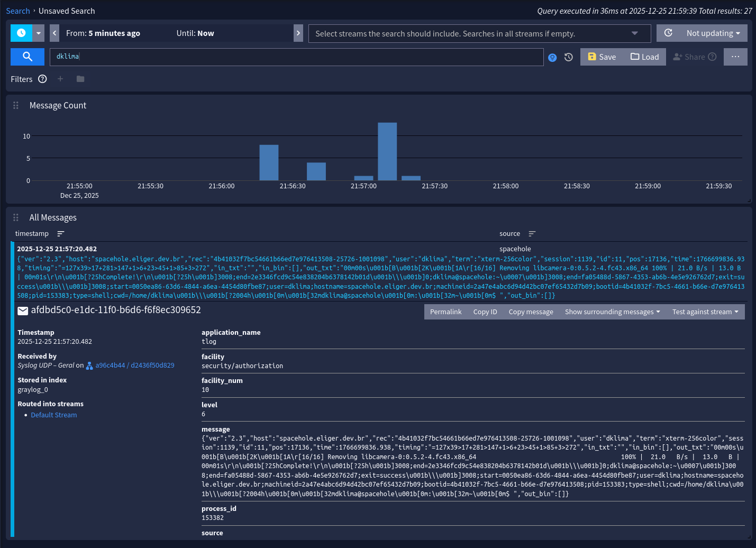Step time range forward with right arrow
The height and width of the screenshot is (548, 756).
click(298, 33)
